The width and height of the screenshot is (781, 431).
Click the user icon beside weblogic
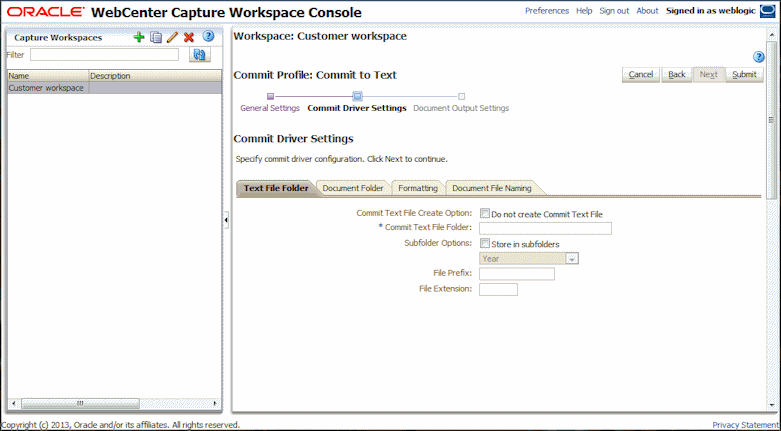pyautogui.click(x=766, y=11)
